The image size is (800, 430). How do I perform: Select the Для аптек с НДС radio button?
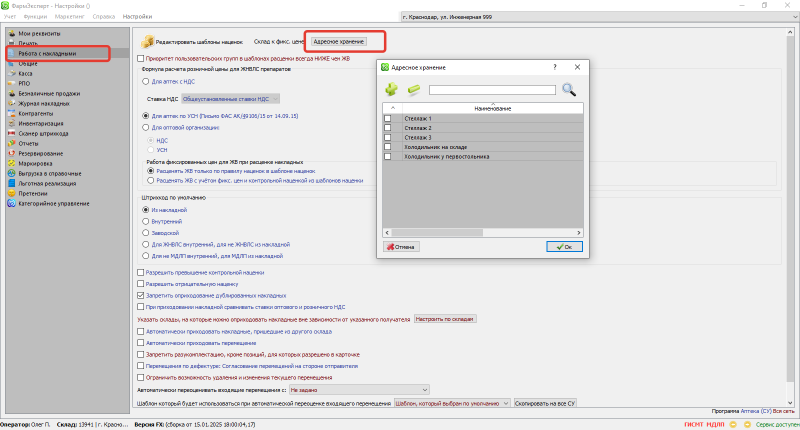point(145,82)
